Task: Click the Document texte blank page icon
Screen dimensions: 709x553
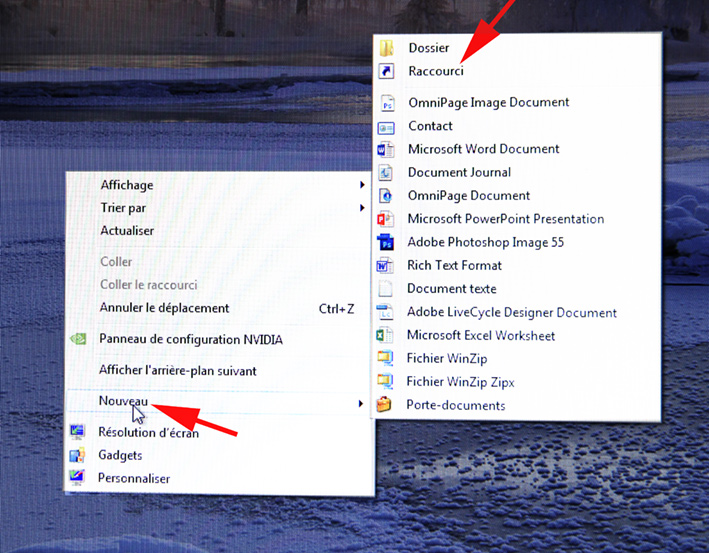Action: [x=385, y=289]
